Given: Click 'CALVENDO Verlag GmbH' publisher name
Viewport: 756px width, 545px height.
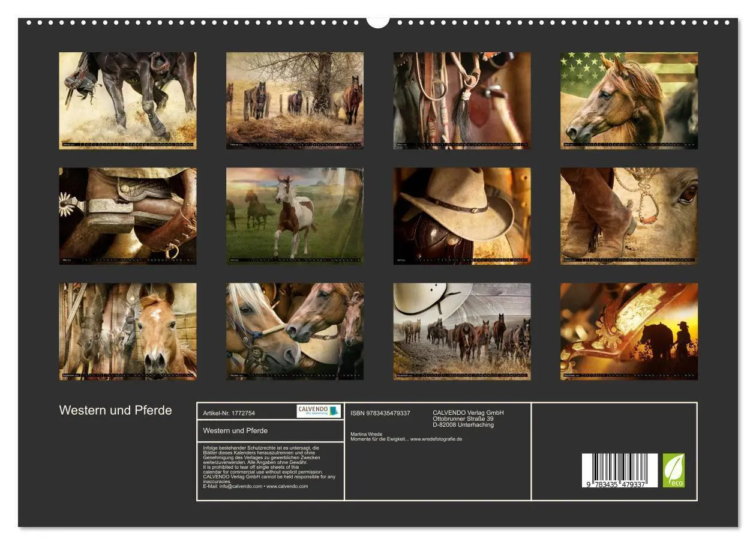Looking at the screenshot, I should click(x=468, y=413).
